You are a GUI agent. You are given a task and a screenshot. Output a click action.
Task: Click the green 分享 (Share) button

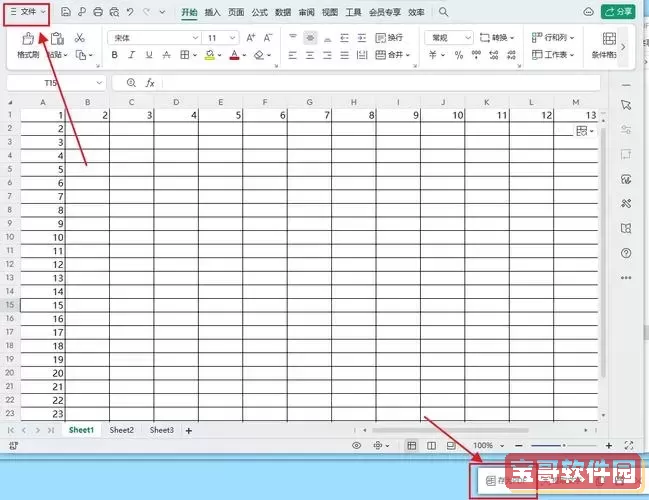point(618,12)
